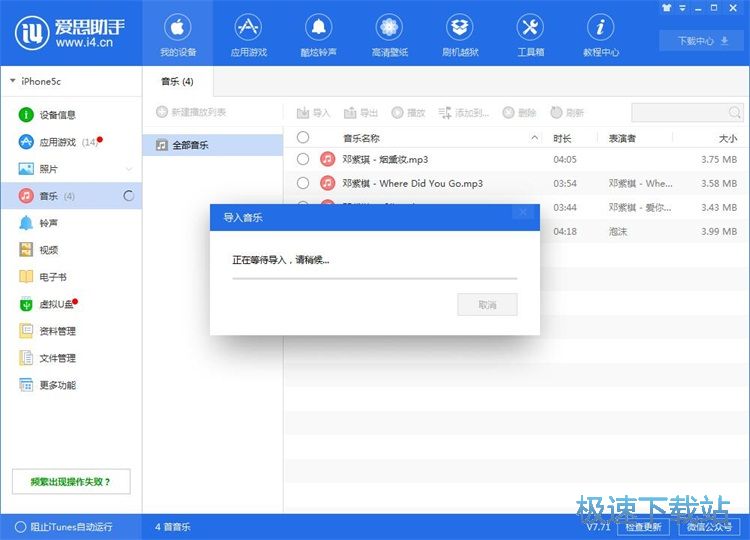Click 新建播放列表 new playlist
750x540 pixels.
(x=191, y=112)
